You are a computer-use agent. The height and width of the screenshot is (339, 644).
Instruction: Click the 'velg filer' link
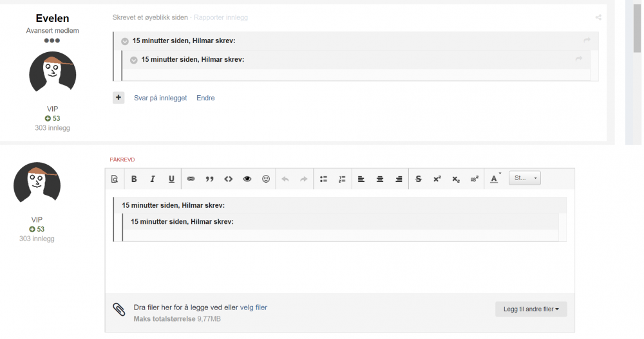[253, 307]
